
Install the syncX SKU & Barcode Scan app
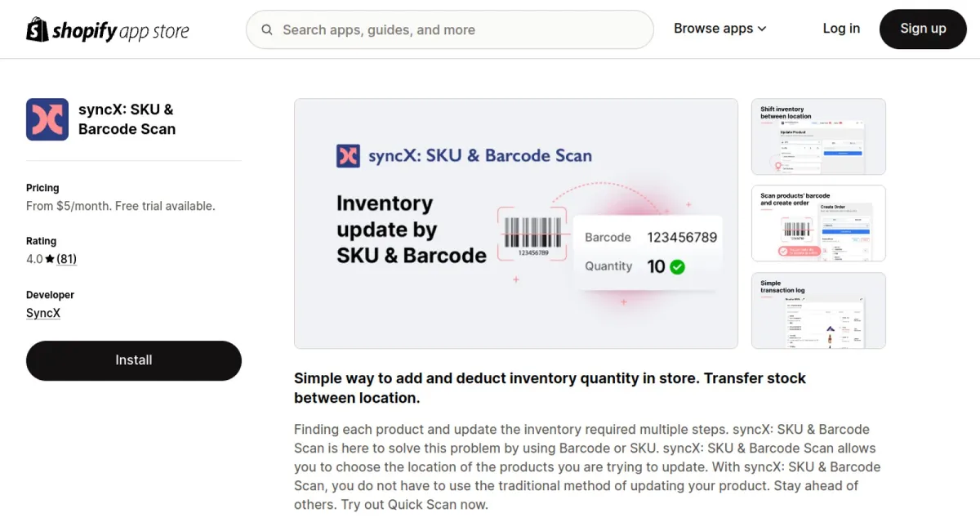[133, 359]
